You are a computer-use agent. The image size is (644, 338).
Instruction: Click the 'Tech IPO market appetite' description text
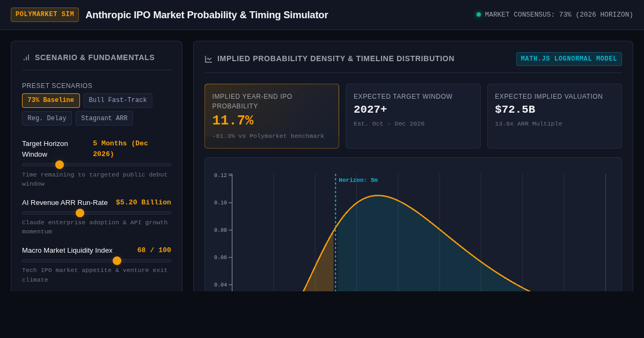[95, 275]
